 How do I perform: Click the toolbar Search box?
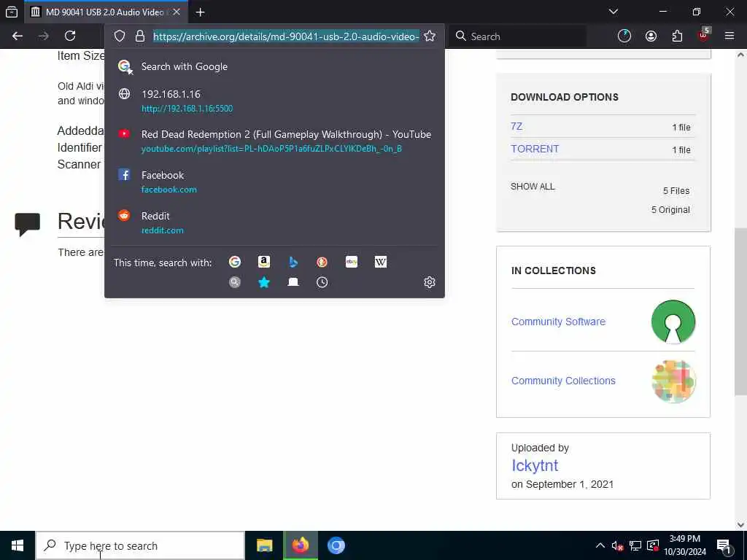pos(517,36)
